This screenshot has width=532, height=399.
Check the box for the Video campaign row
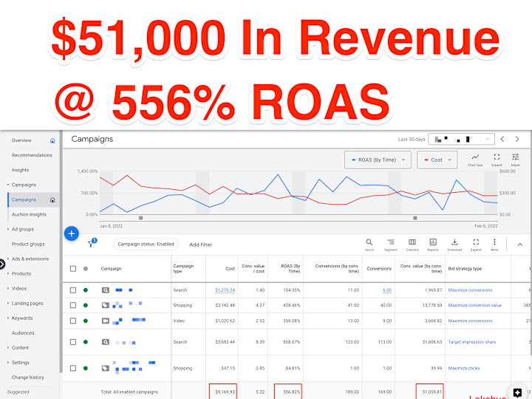[x=73, y=321]
